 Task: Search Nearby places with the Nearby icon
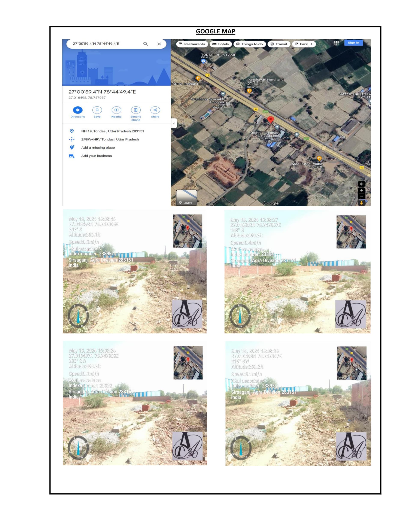tap(116, 110)
